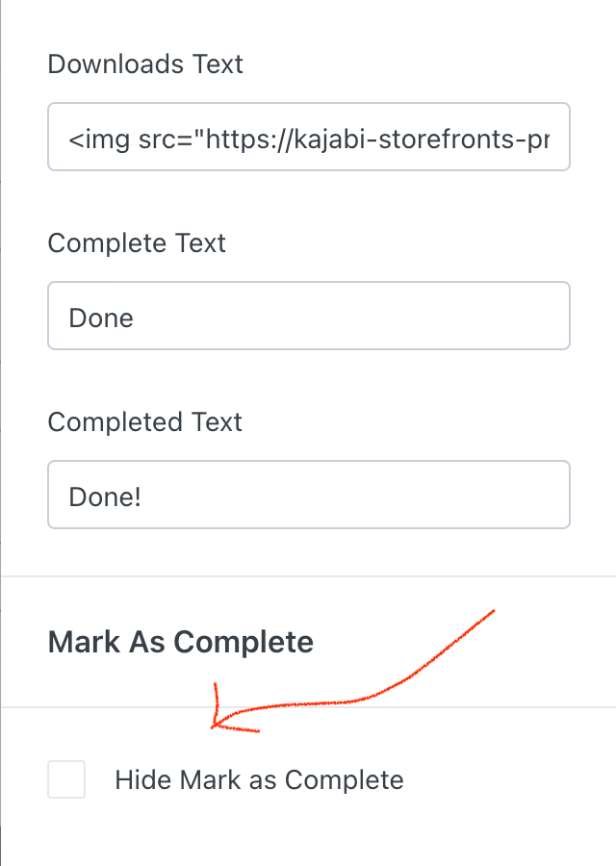Viewport: 616px width, 866px height.
Task: Click the divider line above Mark As Complete
Action: (x=308, y=576)
